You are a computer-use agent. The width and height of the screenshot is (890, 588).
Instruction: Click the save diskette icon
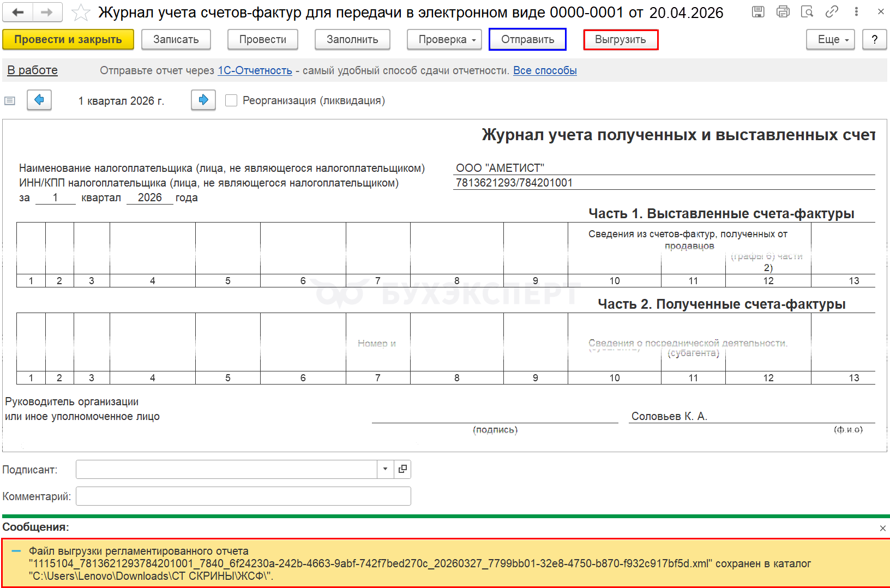[x=758, y=11]
